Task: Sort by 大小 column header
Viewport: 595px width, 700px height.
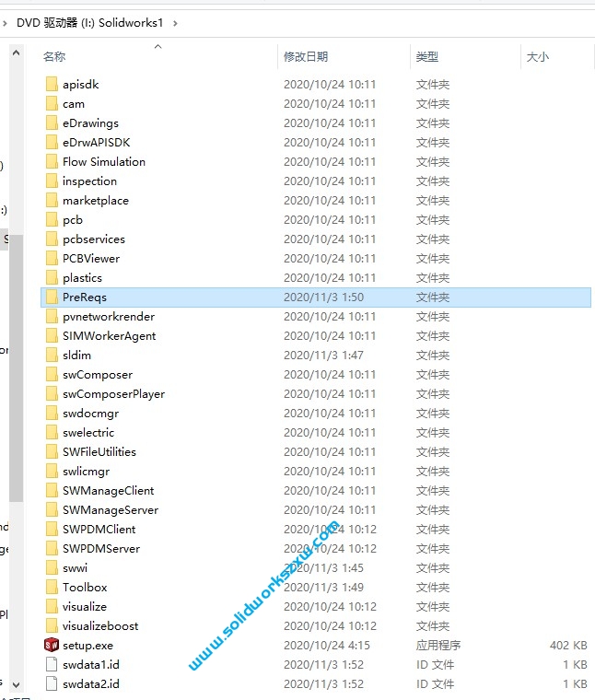Action: click(x=537, y=57)
